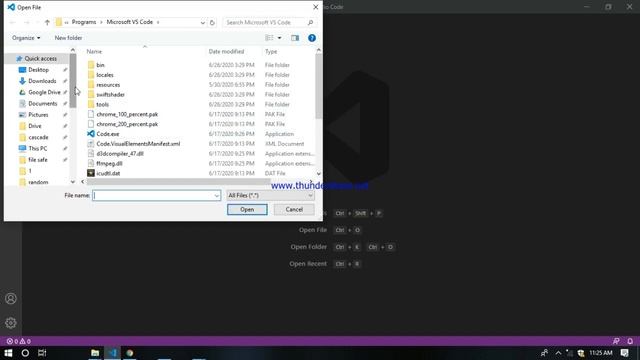Select Google Drive in navigation pane

click(44, 92)
